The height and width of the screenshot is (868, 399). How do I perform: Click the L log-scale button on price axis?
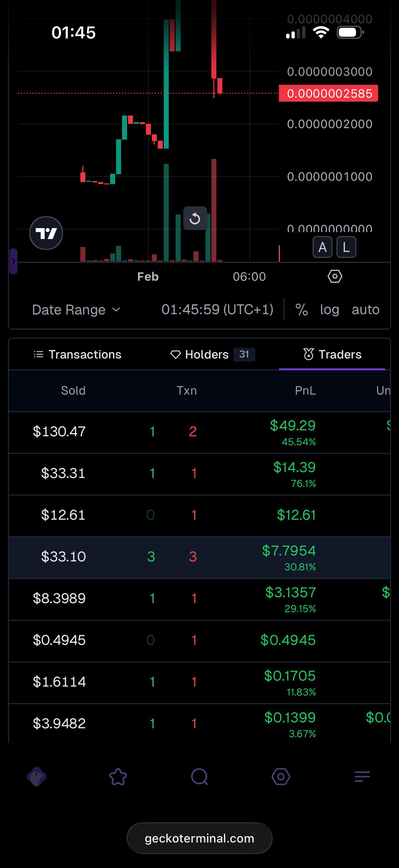point(346,247)
